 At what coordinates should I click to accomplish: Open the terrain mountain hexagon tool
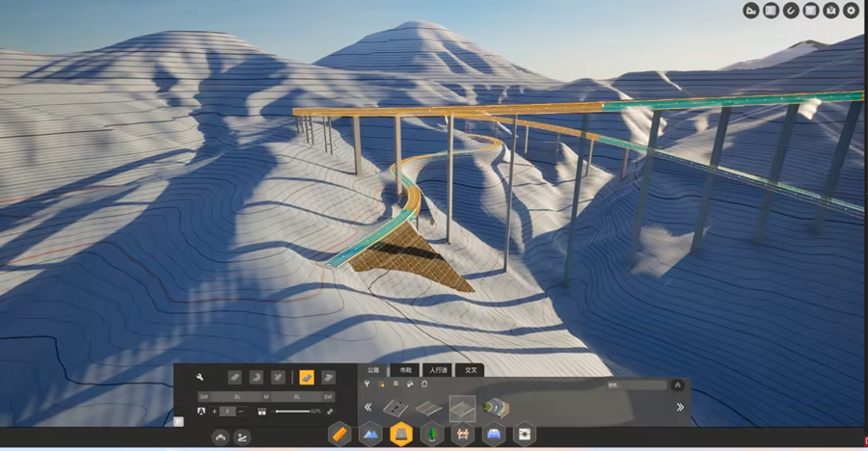click(x=370, y=435)
